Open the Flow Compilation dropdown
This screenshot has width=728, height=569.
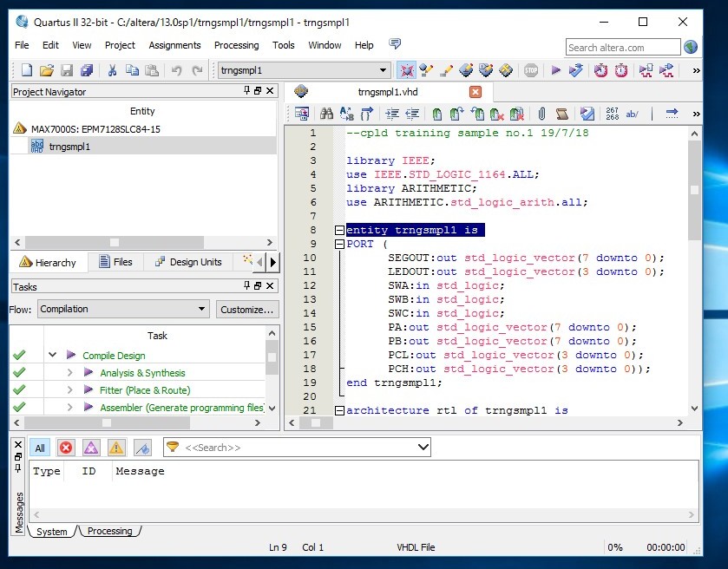click(123, 309)
